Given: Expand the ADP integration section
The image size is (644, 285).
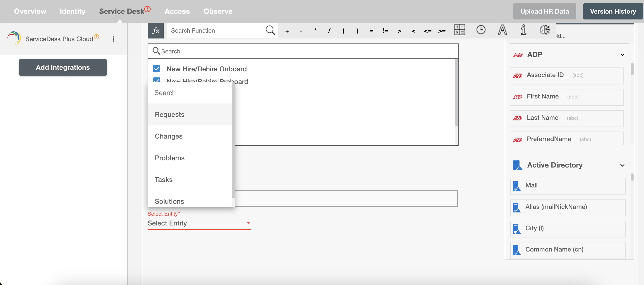Looking at the screenshot, I should coord(623,54).
